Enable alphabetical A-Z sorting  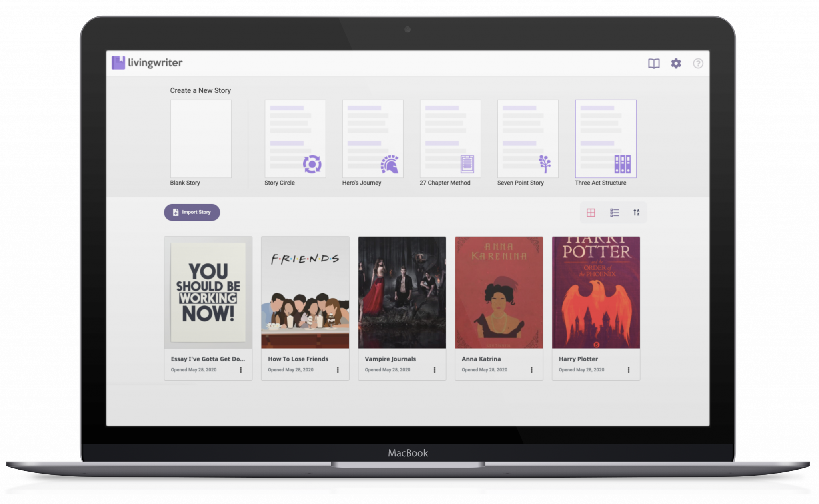point(637,212)
